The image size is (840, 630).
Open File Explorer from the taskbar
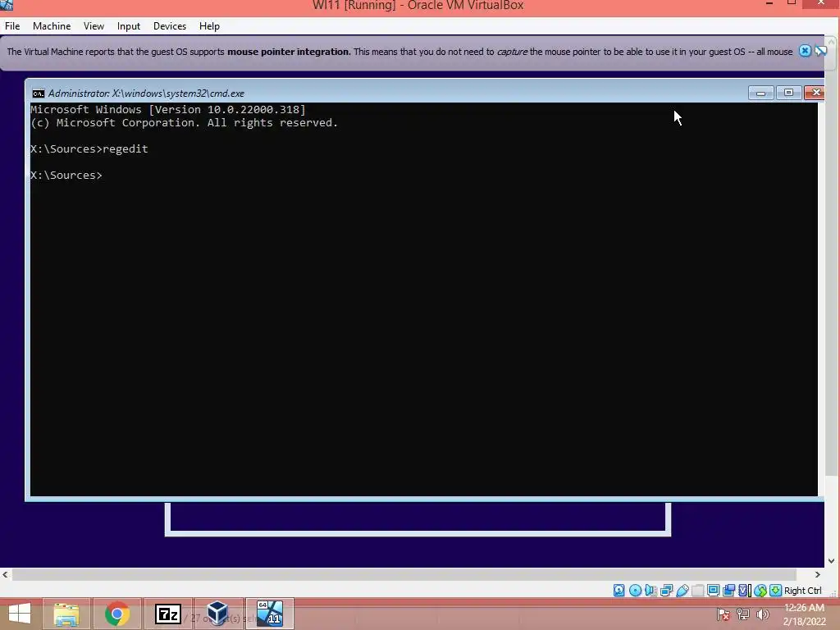(x=66, y=614)
